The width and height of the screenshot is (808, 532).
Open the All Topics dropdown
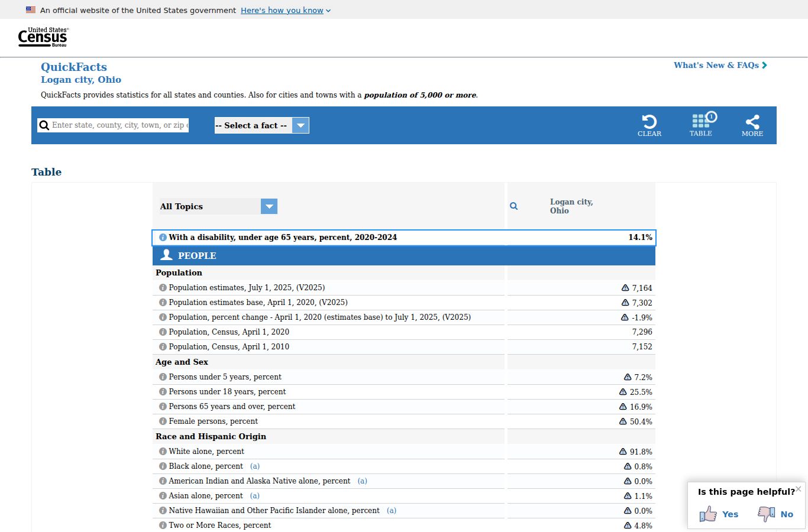pos(218,206)
